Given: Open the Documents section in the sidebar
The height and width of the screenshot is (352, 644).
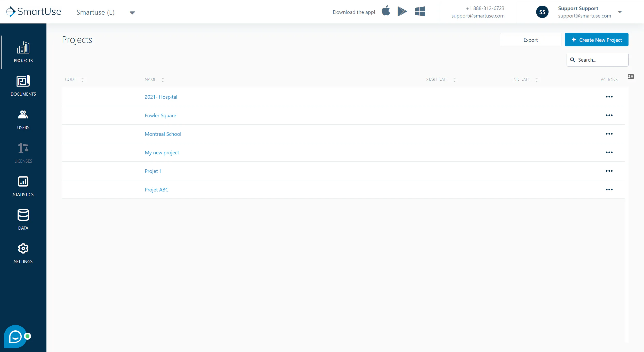Looking at the screenshot, I should coord(23,86).
